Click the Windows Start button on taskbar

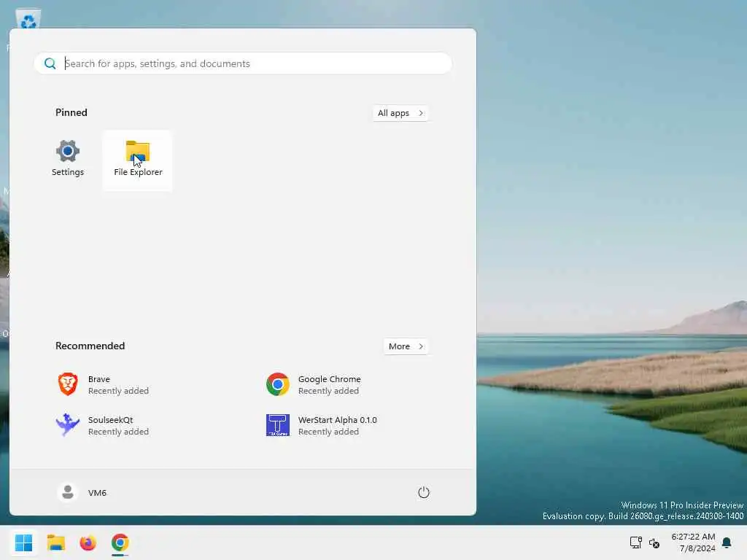24,542
